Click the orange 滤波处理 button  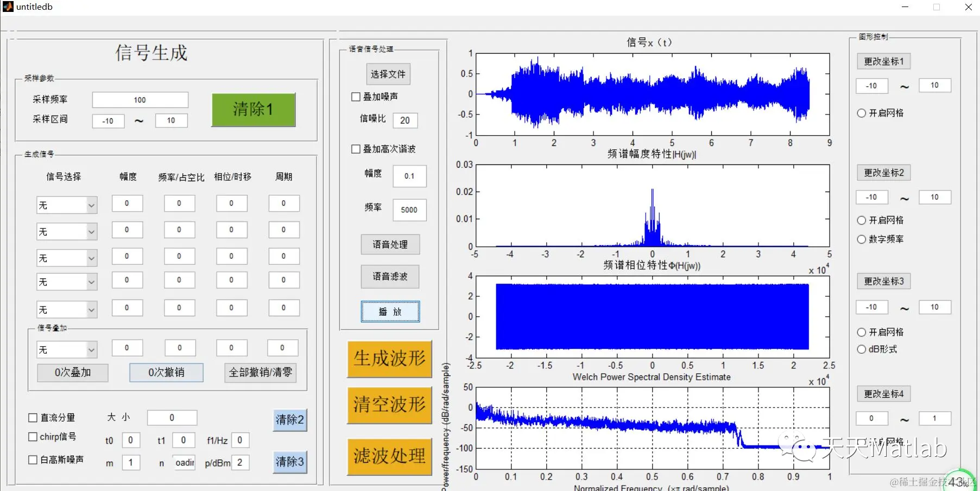(x=390, y=456)
